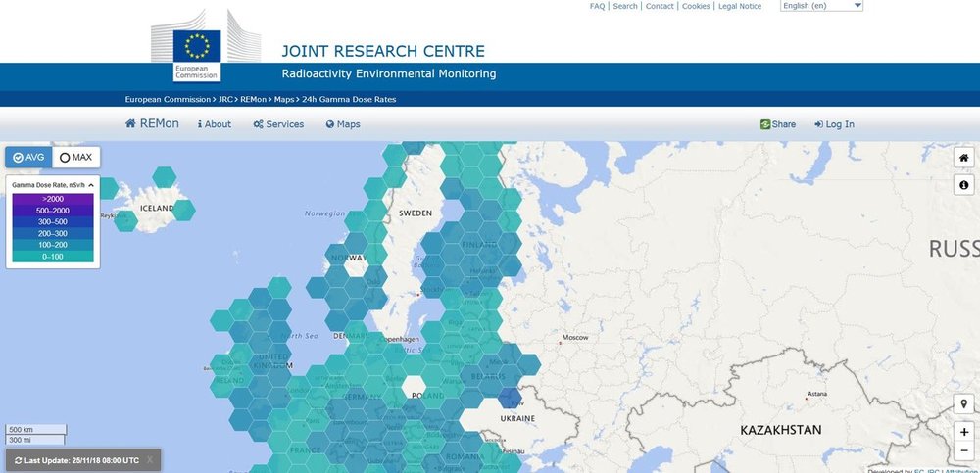Screen dimensions: 980x473
Task: Open the About menu item
Action: coord(215,124)
